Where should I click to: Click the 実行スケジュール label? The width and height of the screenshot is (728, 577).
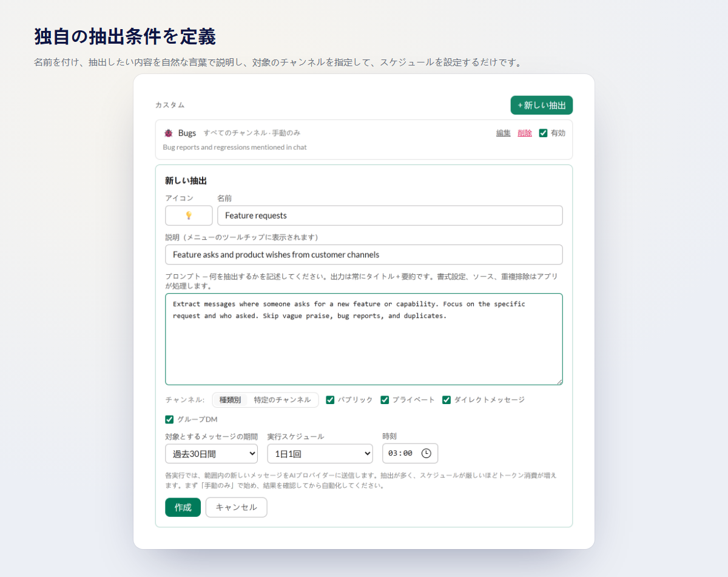click(295, 436)
